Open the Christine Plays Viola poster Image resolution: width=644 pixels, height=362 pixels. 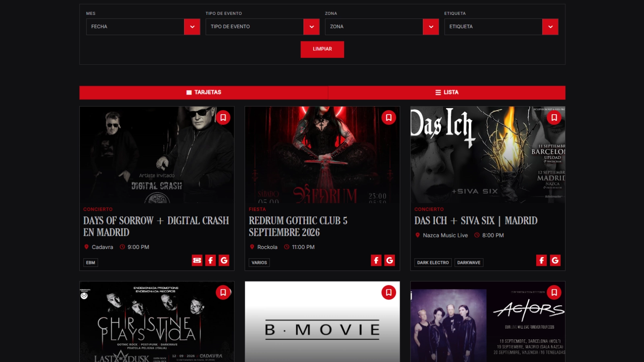157,322
